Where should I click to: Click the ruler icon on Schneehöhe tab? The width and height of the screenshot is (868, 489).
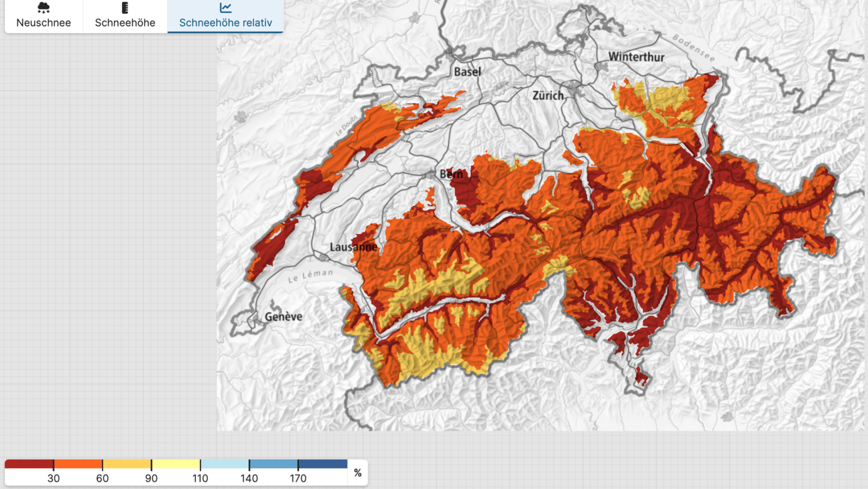(x=125, y=7)
